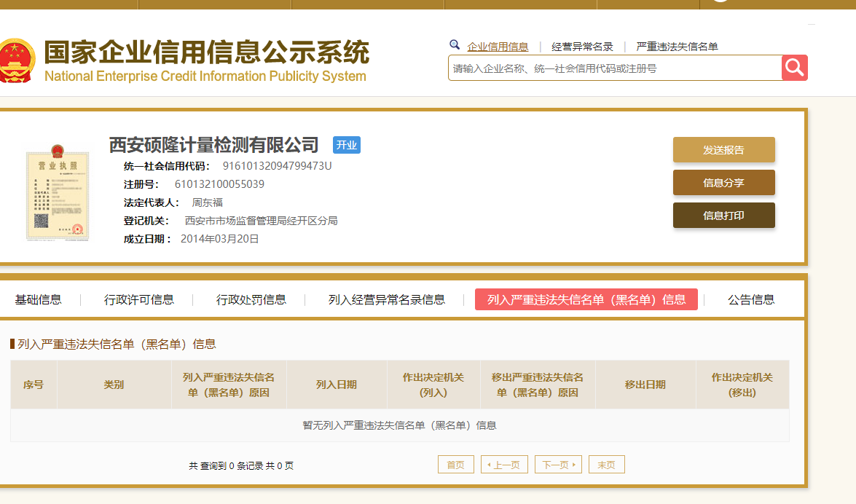Click the credit code 91610132094799473U
Image resolution: width=856 pixels, height=504 pixels.
point(277,166)
